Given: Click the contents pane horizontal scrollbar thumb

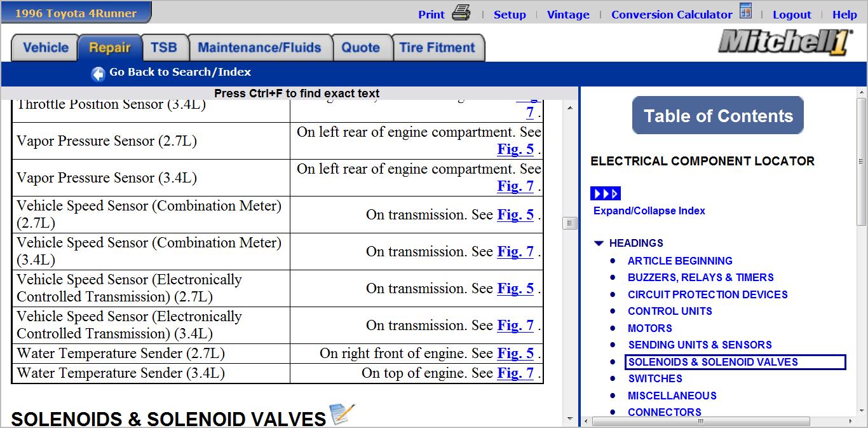Looking at the screenshot, I should point(701,421).
